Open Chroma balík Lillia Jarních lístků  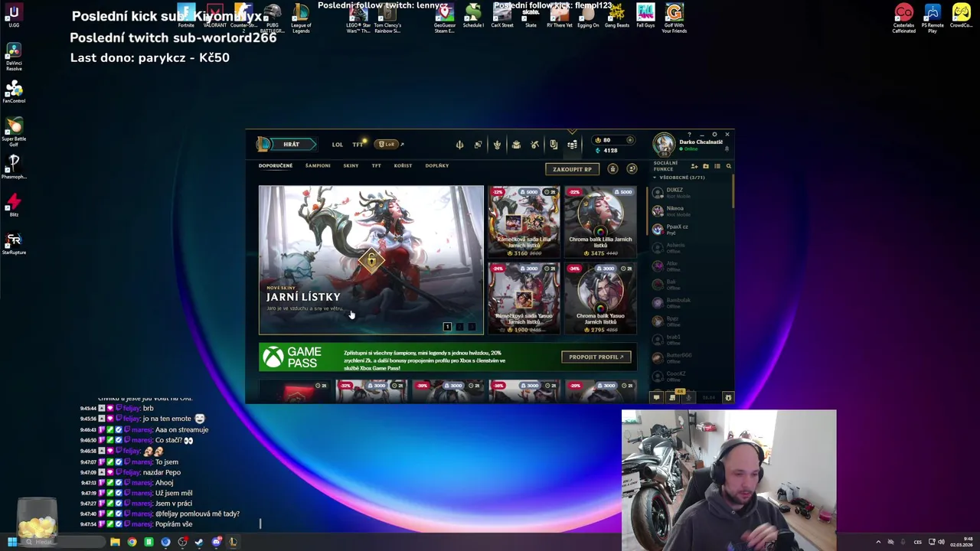pyautogui.click(x=600, y=222)
